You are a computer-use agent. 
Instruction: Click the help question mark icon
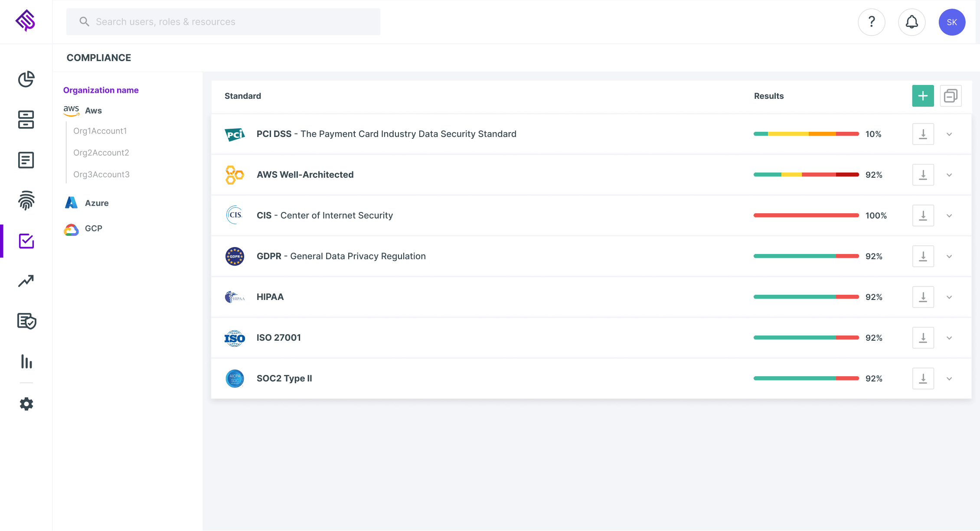pyautogui.click(x=872, y=22)
